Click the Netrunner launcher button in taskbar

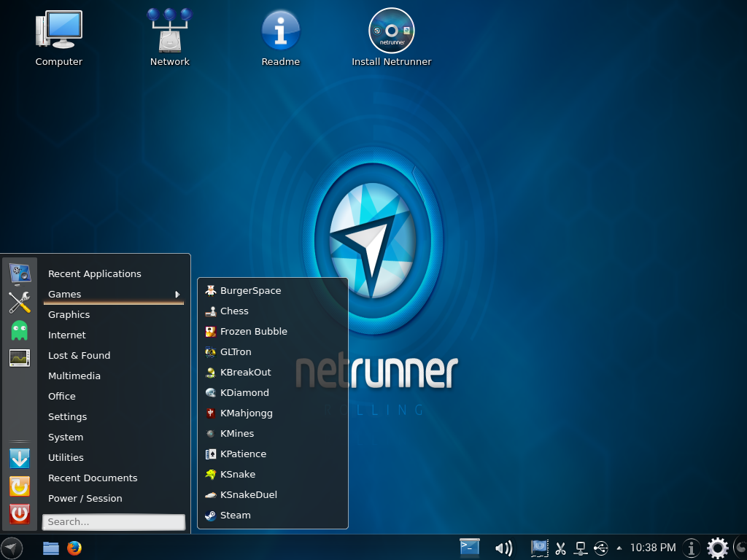point(12,548)
